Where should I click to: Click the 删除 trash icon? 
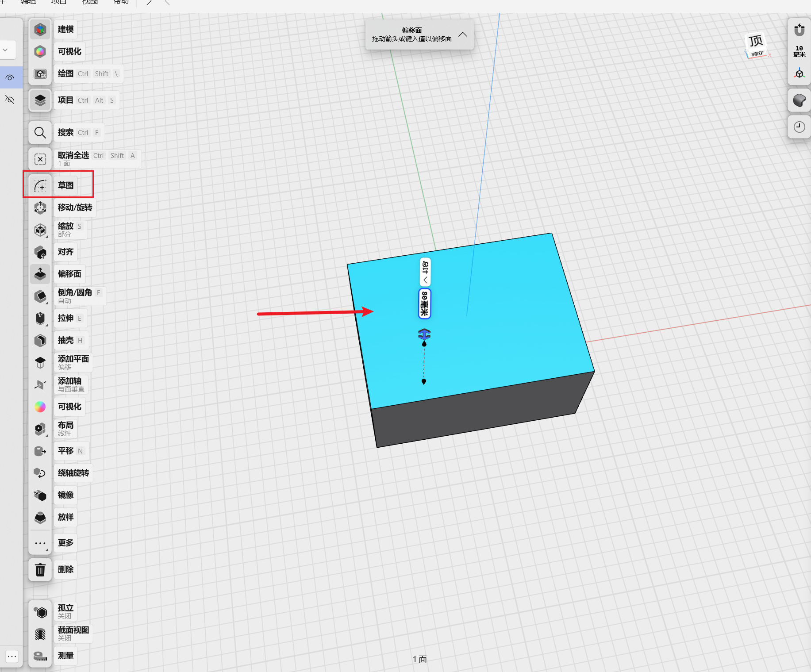tap(40, 570)
